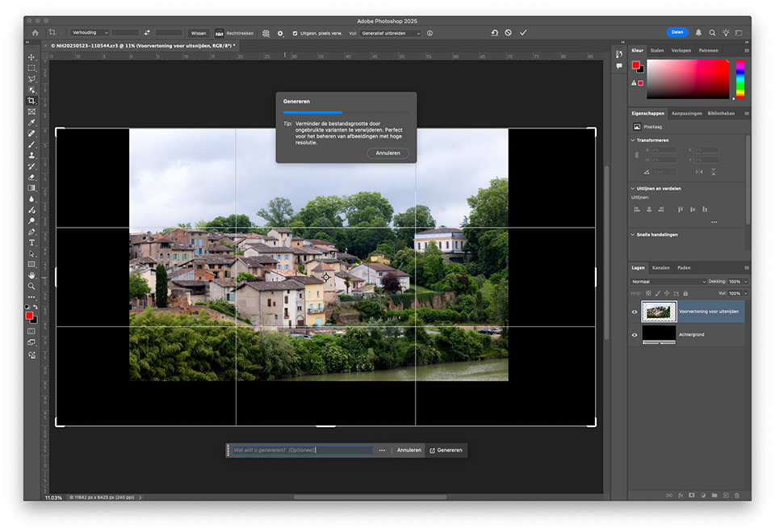Hide the 'Voorvertoning voor uitsnijden' layer
Viewport: 775px width, 532px height.
pos(635,312)
